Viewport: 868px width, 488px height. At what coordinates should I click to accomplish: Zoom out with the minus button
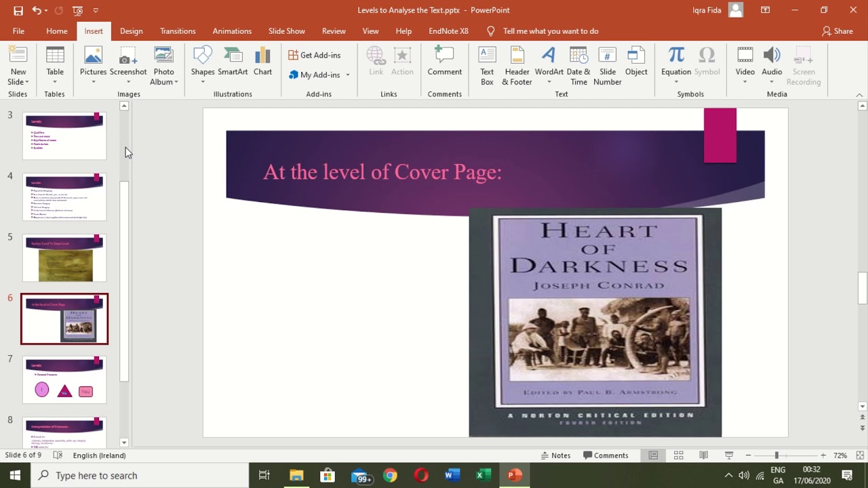coord(748,455)
